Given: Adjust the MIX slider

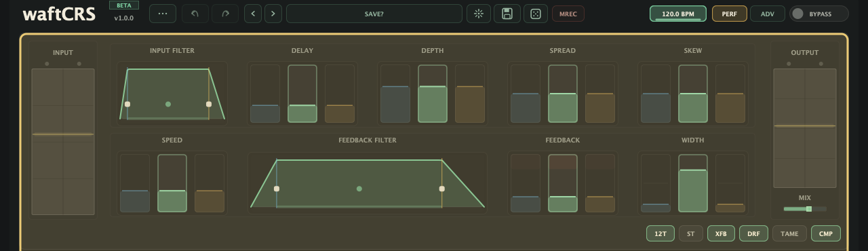Looking at the screenshot, I should coord(805,209).
